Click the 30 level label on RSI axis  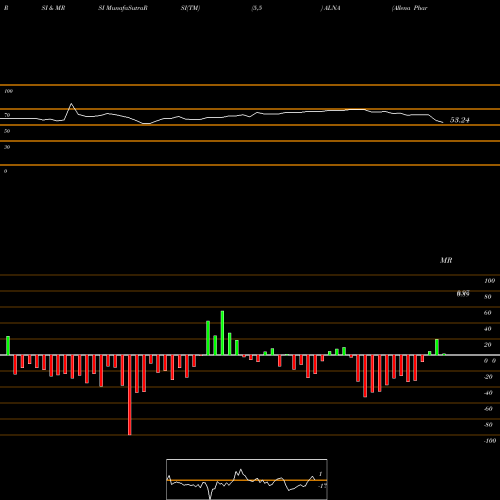[7, 147]
